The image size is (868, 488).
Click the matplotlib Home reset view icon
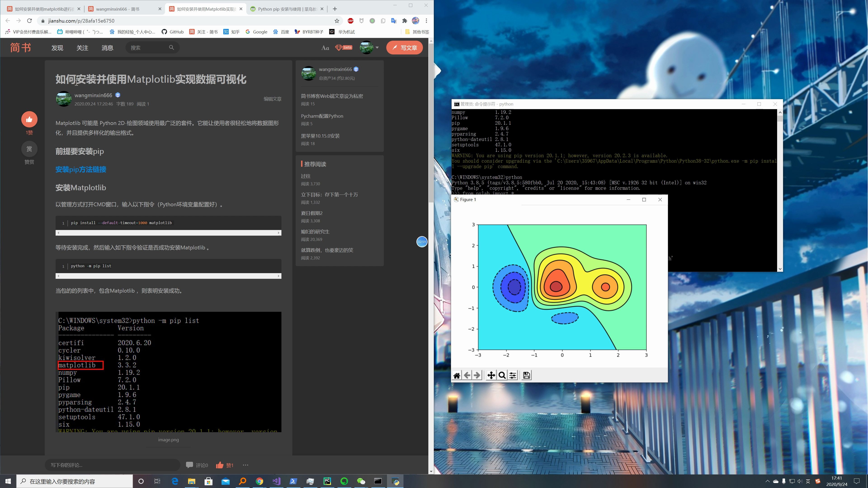coord(457,375)
